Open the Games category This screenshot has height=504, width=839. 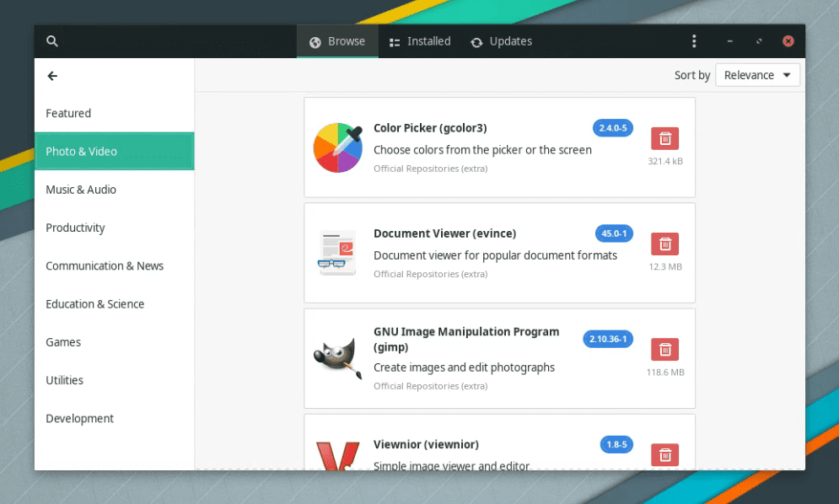point(114,342)
